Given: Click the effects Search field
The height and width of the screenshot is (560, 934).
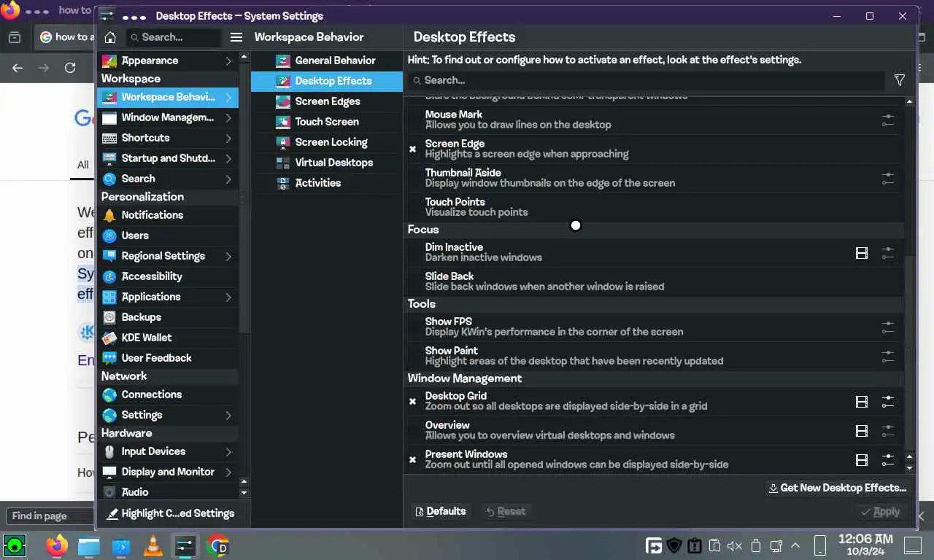Looking at the screenshot, I should tap(646, 80).
